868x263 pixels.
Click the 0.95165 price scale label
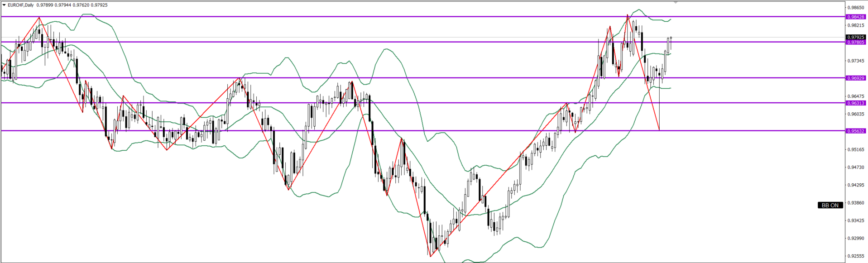855,149
